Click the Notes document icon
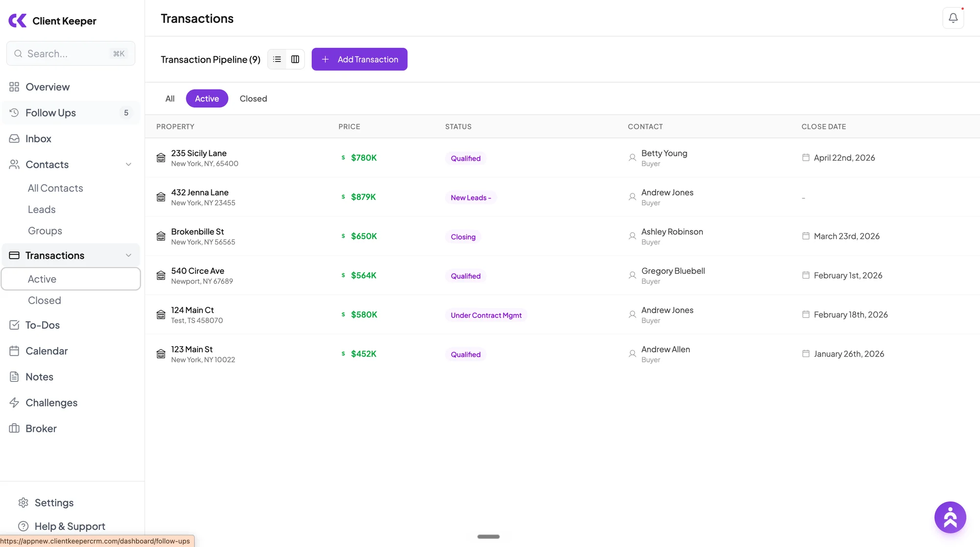 tap(14, 377)
